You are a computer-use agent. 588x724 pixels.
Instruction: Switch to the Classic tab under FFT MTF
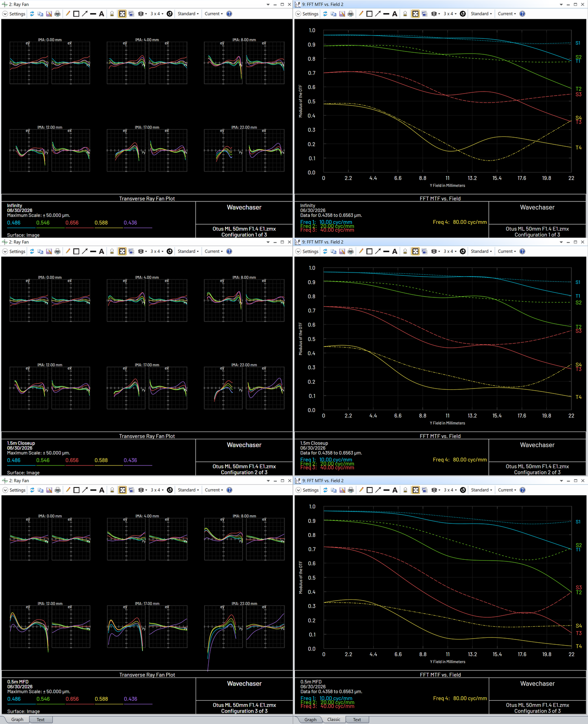(334, 720)
